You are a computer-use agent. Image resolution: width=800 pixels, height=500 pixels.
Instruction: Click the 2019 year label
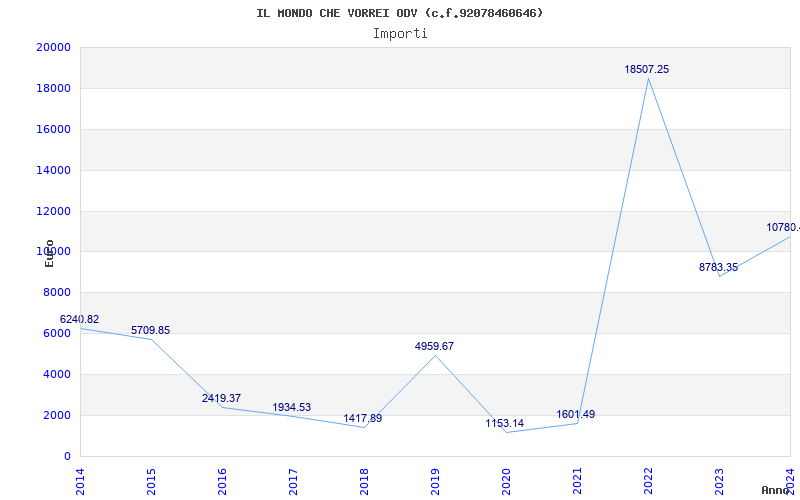pos(435,482)
